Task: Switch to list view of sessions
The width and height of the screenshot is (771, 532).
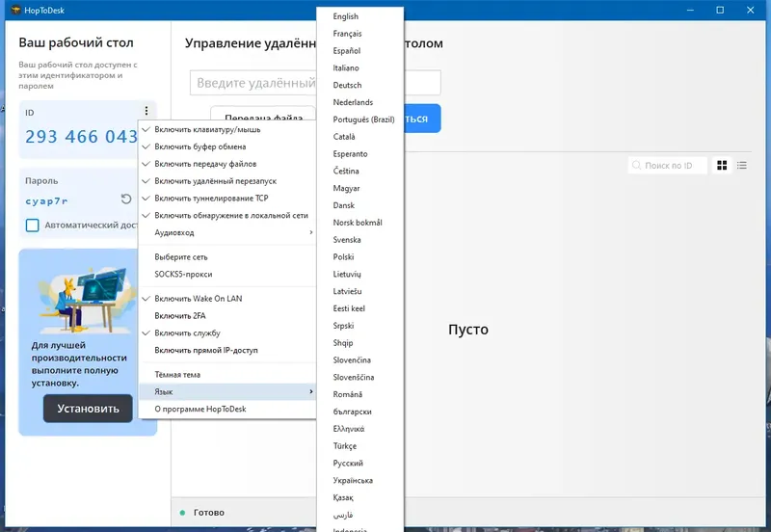Action: point(741,165)
